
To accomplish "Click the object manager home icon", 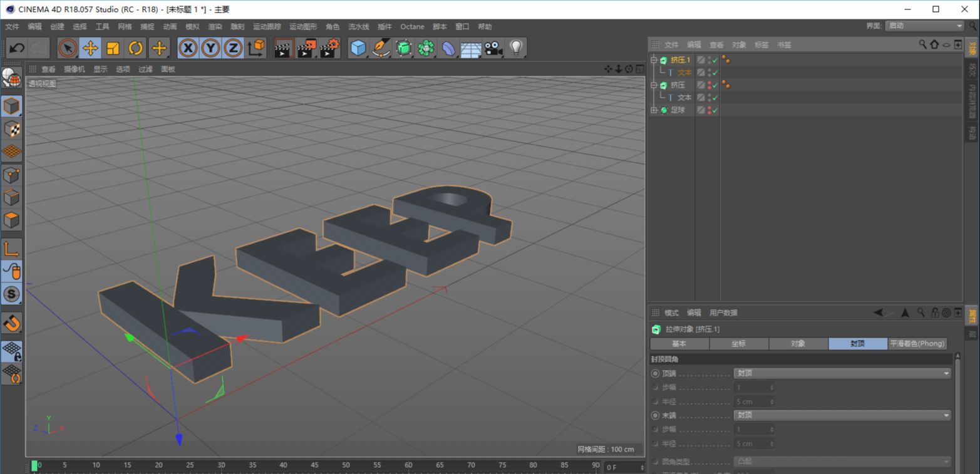I will tap(934, 44).
